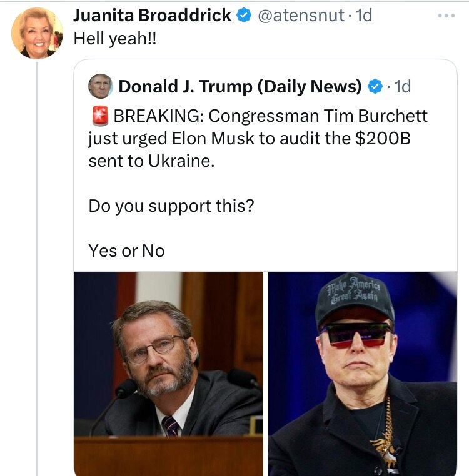This screenshot has width=469, height=476.
Task: Click the verified badge beside Juanita Broaddrick
Action: 244,16
